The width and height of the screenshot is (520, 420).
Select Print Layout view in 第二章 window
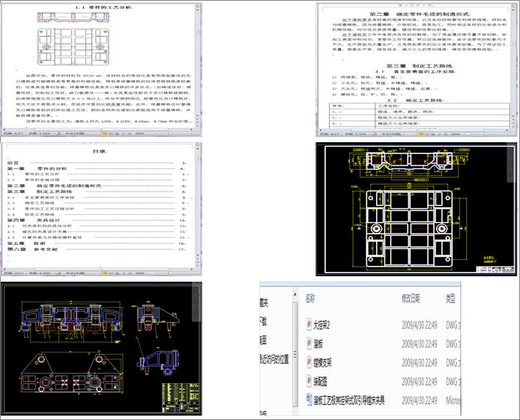tap(420, 134)
